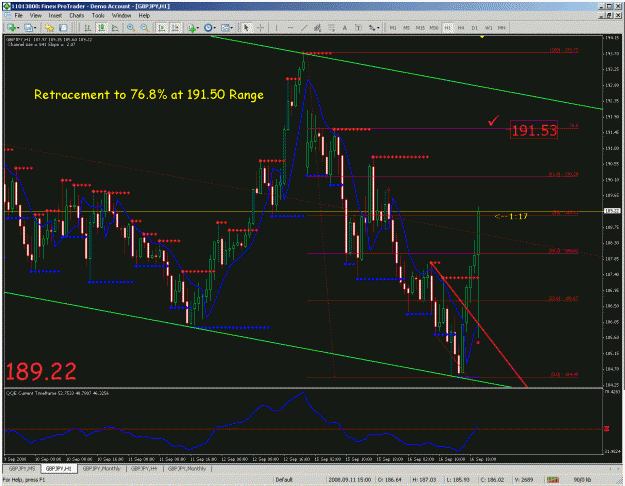Click the yellow star Market Watch icon
625x486 pixels.
point(49,28)
